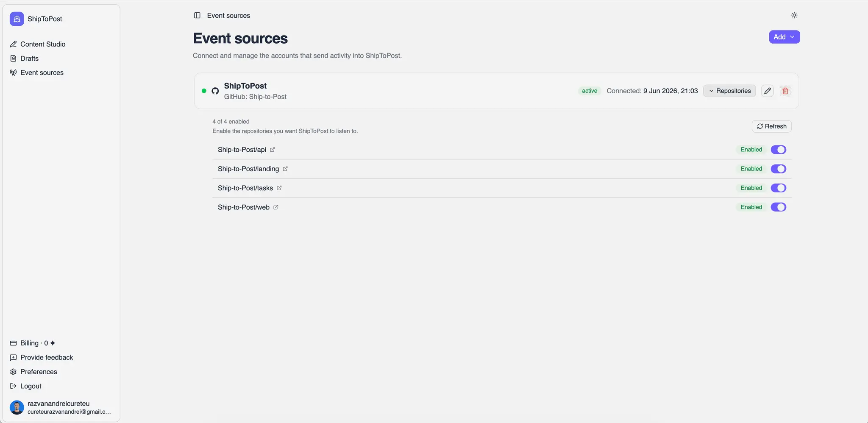The image size is (868, 423).
Task: Click the razvanandreicureteu username
Action: click(x=58, y=404)
